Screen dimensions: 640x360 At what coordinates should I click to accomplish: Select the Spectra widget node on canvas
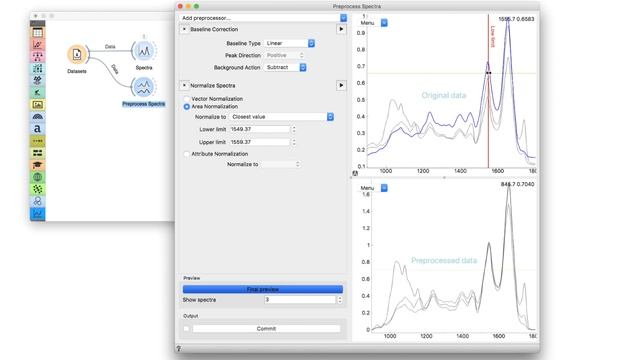pyautogui.click(x=144, y=51)
